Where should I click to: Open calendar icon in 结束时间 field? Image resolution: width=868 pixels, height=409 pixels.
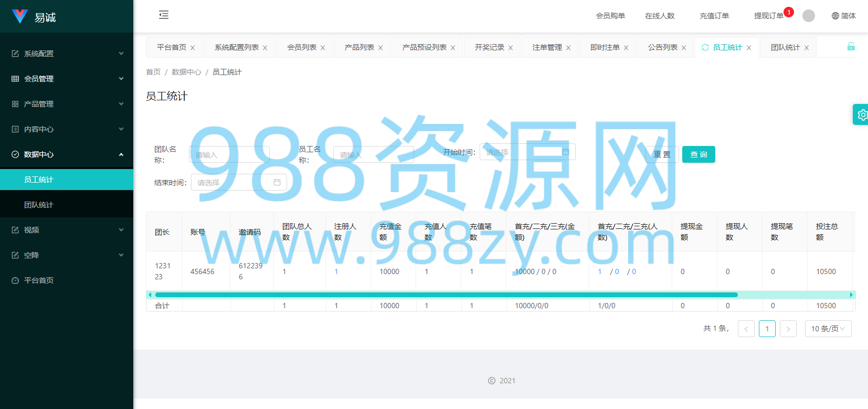click(x=277, y=182)
